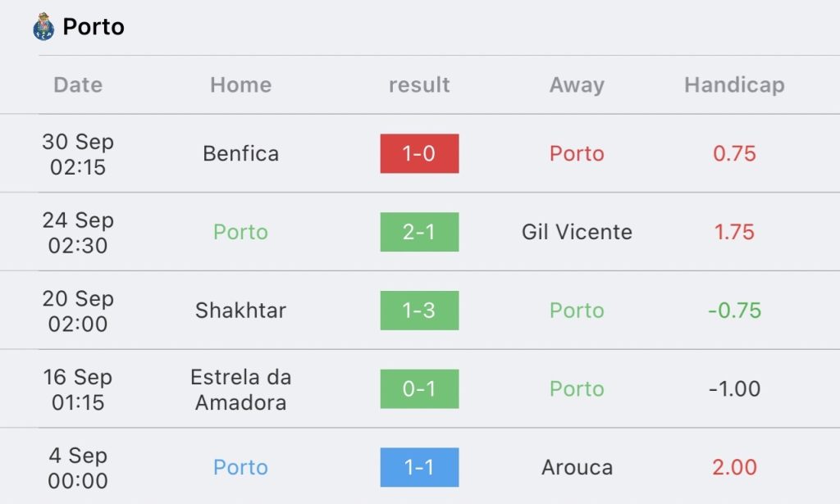Click the result column header
Screen dimensions: 840x504
pos(419,85)
